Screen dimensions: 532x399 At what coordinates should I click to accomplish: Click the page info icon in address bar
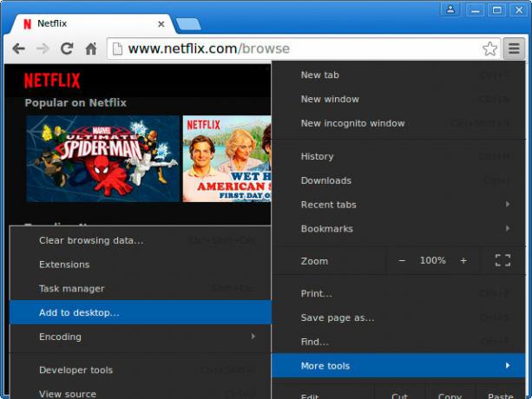tap(117, 49)
